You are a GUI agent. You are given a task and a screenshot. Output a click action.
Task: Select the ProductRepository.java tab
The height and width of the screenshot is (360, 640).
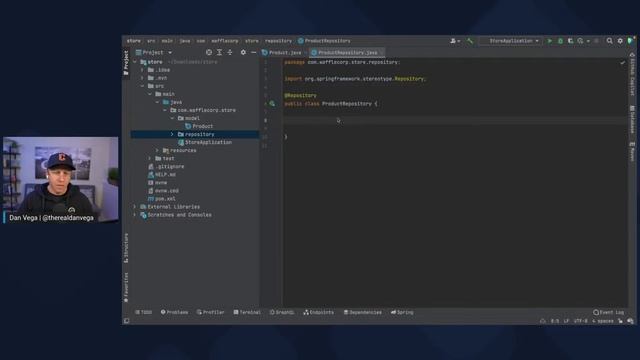point(347,53)
